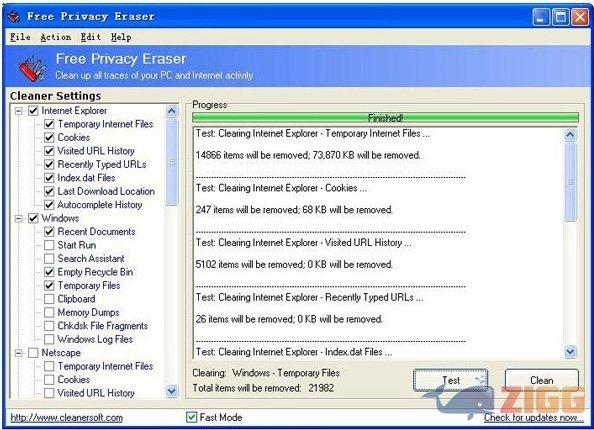
Task: Open the File menu
Action: point(20,37)
